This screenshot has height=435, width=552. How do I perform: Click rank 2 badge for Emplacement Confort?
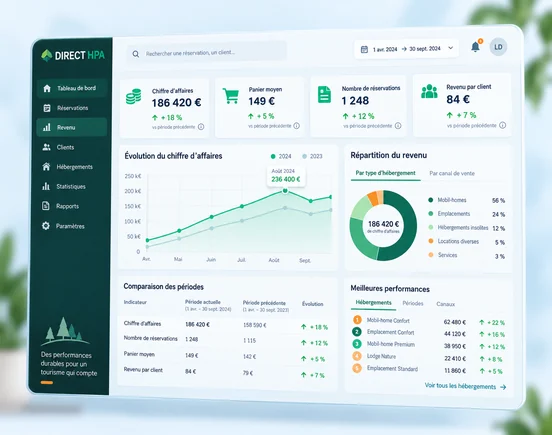pos(357,332)
